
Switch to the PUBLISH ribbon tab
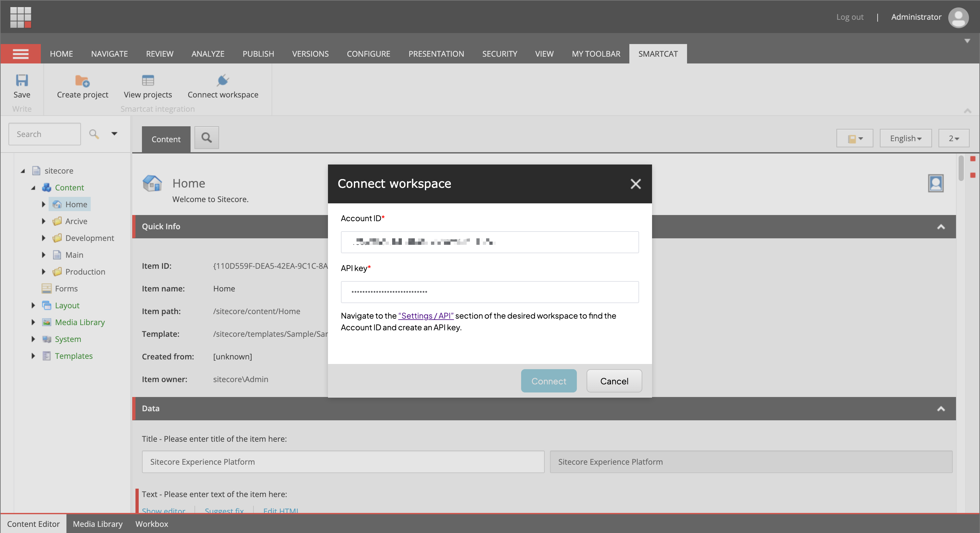(x=258, y=54)
